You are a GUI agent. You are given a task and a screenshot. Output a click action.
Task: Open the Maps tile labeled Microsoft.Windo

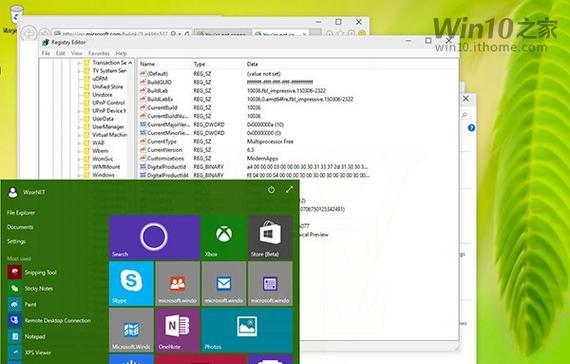[x=131, y=330]
